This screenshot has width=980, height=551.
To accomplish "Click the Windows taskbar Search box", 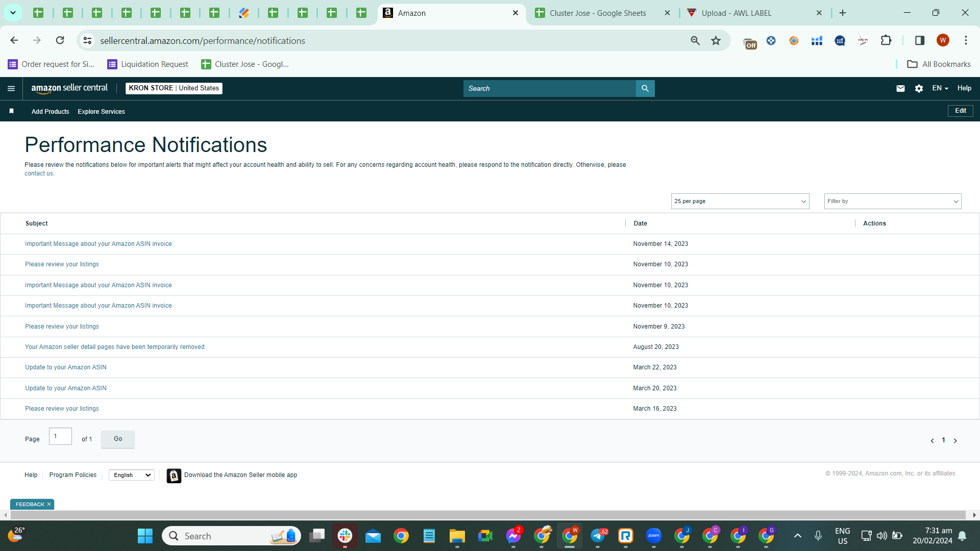I will click(x=231, y=536).
